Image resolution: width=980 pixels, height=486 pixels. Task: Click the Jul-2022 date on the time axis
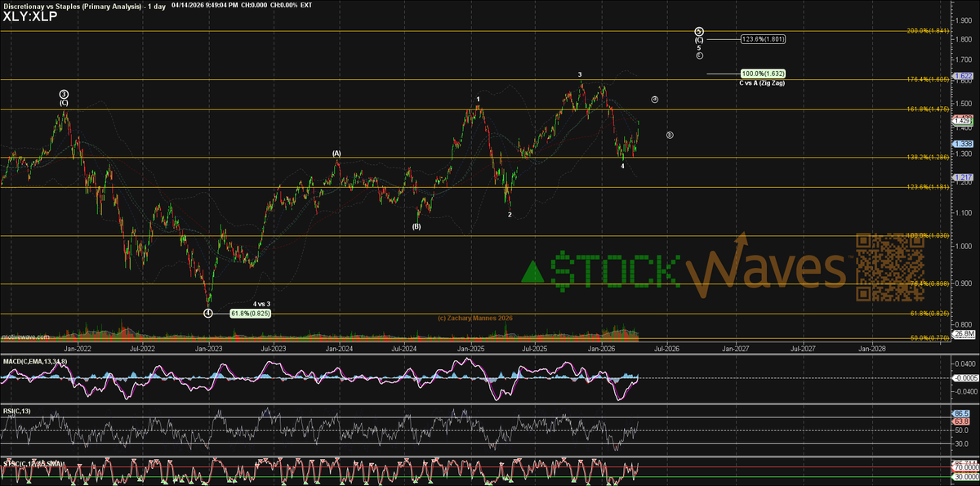[x=141, y=347]
